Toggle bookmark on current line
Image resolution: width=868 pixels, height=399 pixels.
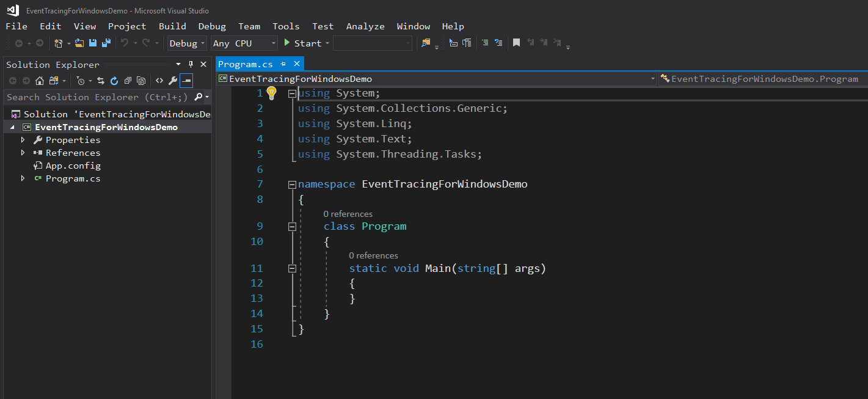[516, 43]
